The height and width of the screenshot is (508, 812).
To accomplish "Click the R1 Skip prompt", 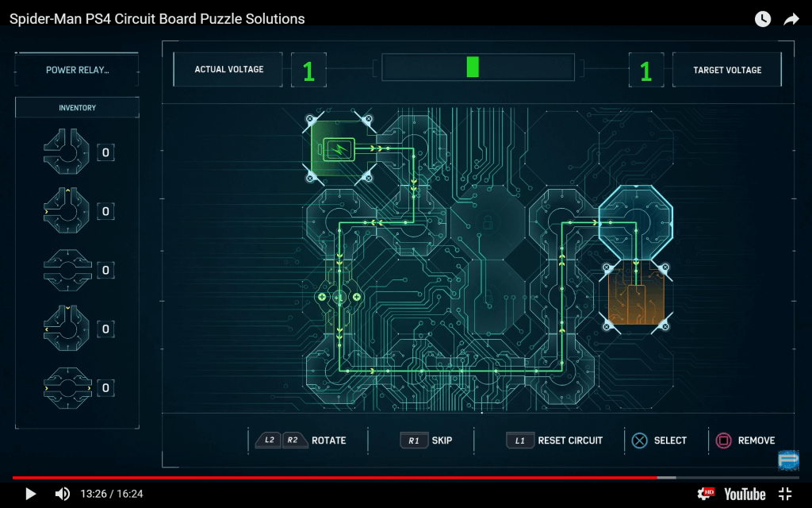I will pos(426,440).
